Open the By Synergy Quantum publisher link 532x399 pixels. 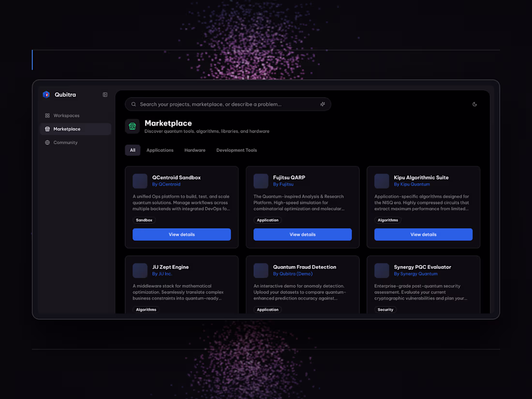(x=415, y=274)
